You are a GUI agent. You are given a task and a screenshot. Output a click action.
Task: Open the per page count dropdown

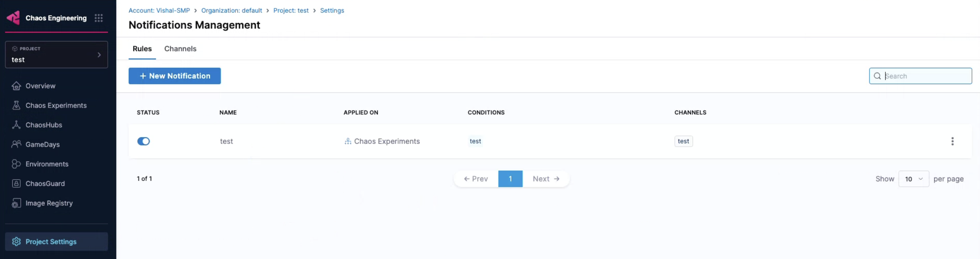click(913, 179)
